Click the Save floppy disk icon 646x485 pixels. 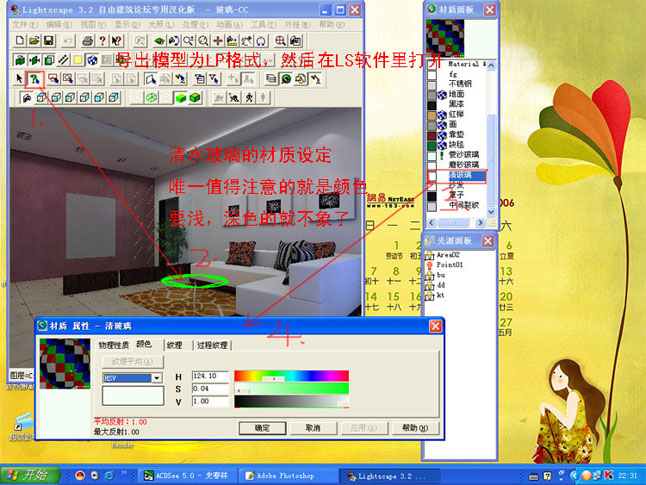pyautogui.click(x=49, y=40)
